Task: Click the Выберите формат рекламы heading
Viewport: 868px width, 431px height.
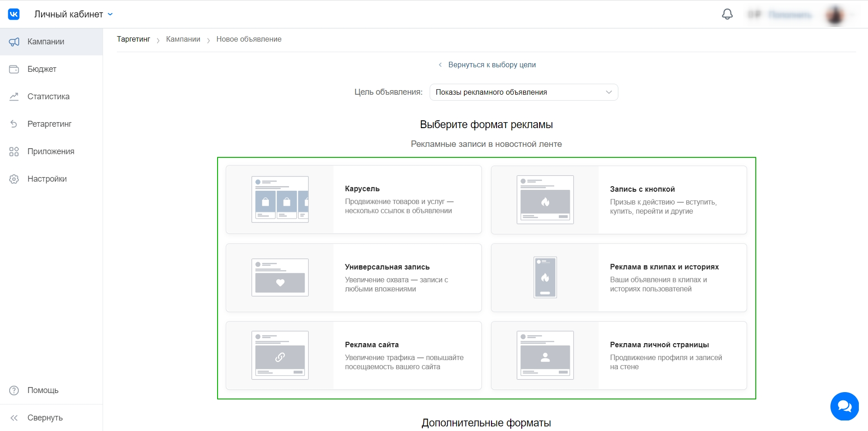Action: click(486, 124)
